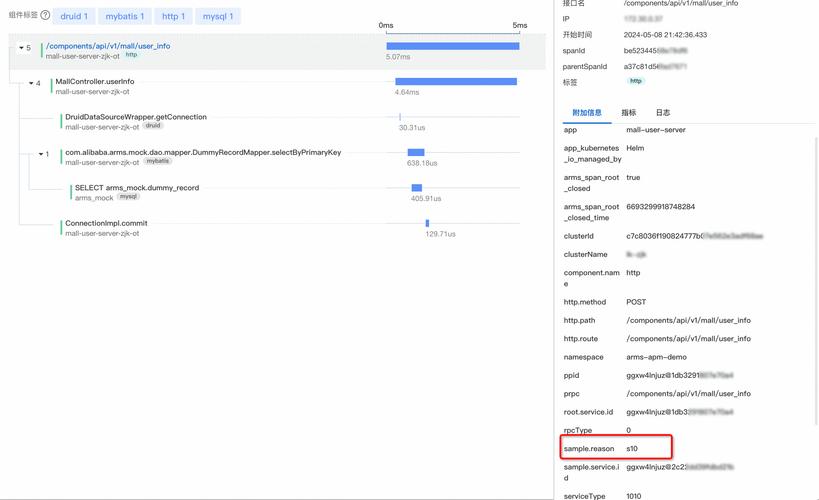
Task: Click the help icon beside 组件标签
Action: (x=45, y=16)
